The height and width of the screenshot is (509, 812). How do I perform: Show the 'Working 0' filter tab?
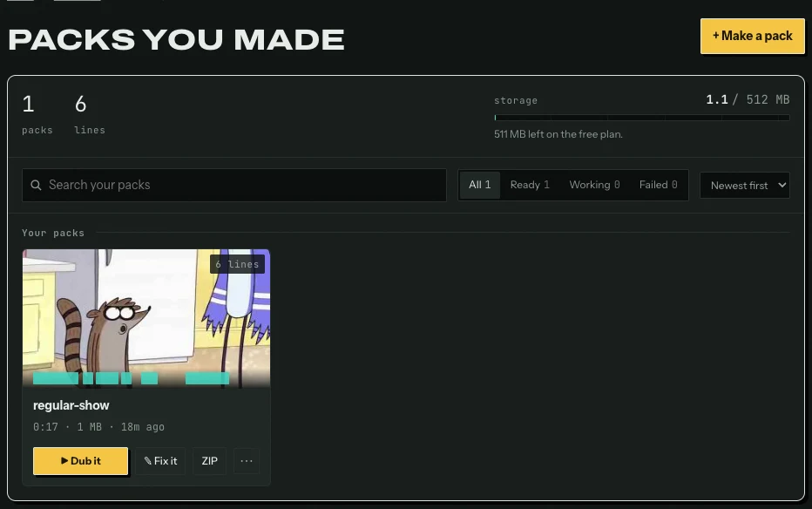point(594,185)
